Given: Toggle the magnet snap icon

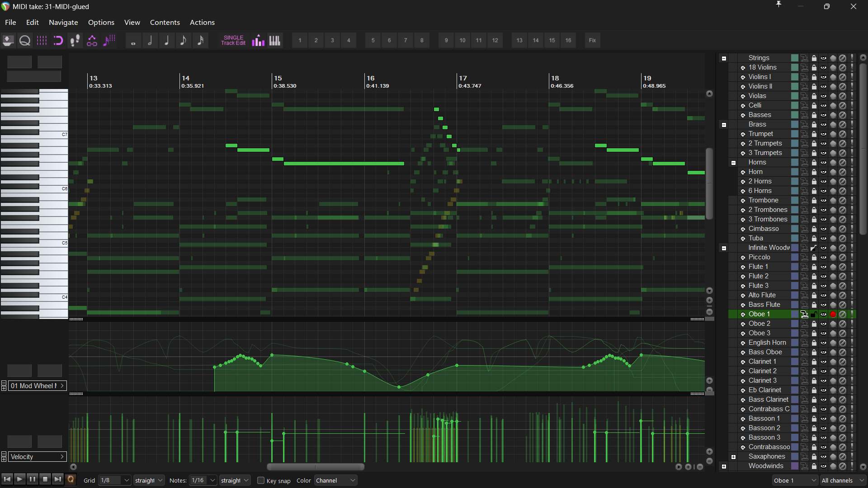Looking at the screenshot, I should pos(58,41).
